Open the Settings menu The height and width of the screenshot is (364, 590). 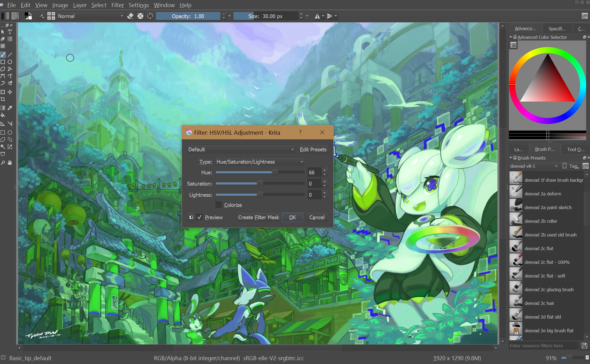pyautogui.click(x=139, y=5)
